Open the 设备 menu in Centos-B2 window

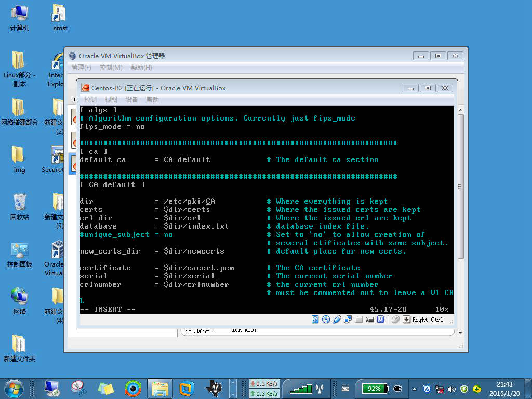point(131,99)
